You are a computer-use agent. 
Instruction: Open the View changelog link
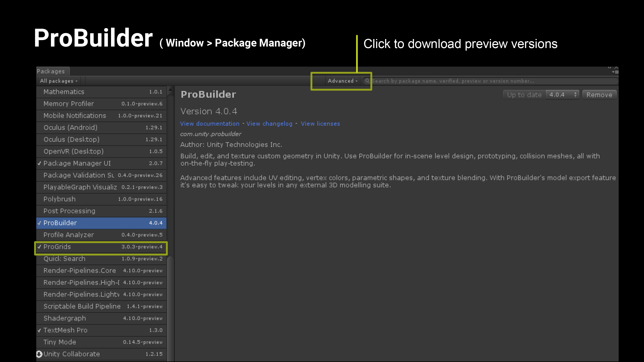coord(269,124)
